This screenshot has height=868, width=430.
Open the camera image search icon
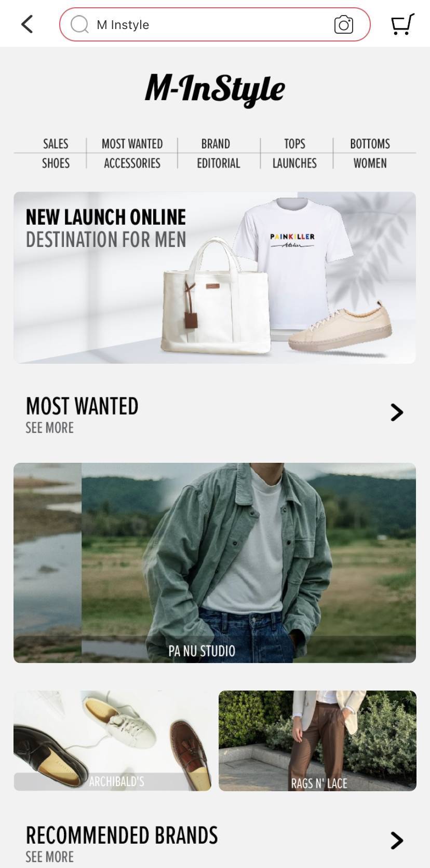343,24
